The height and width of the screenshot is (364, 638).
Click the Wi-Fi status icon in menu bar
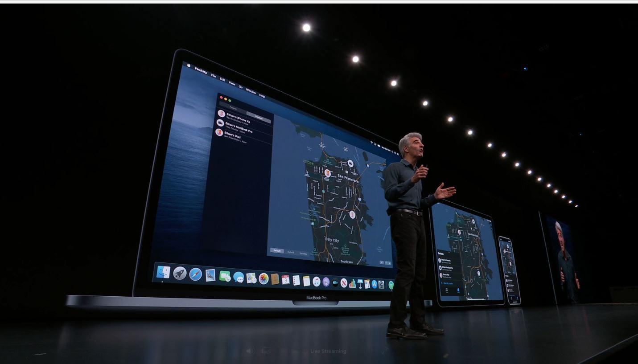coord(371,142)
